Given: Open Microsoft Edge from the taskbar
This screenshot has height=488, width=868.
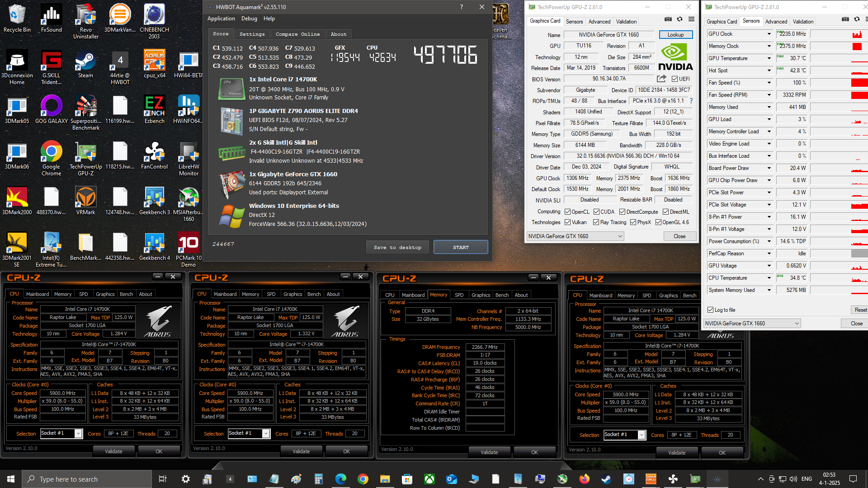Looking at the screenshot, I should [340, 479].
